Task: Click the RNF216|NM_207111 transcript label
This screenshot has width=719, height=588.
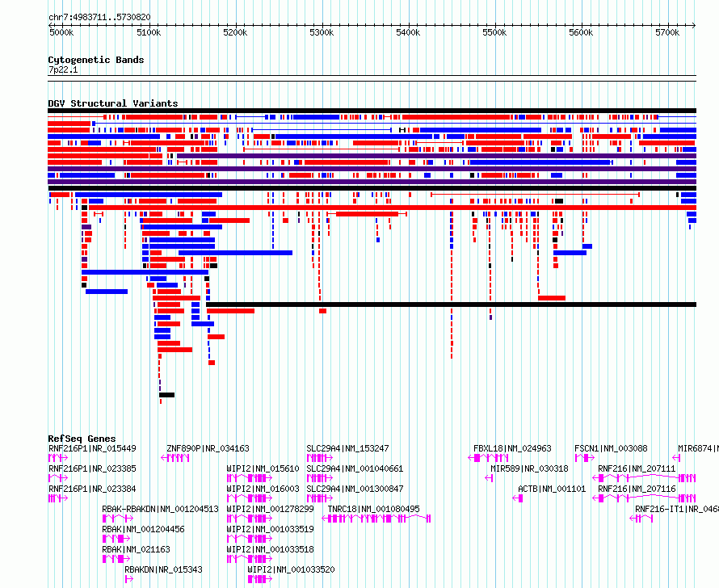Action: 637,468
